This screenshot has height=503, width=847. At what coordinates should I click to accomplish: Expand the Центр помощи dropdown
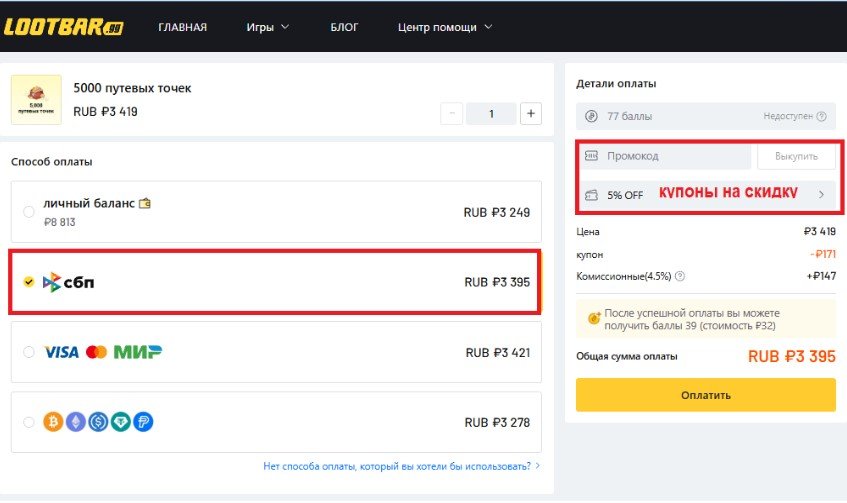coord(445,27)
